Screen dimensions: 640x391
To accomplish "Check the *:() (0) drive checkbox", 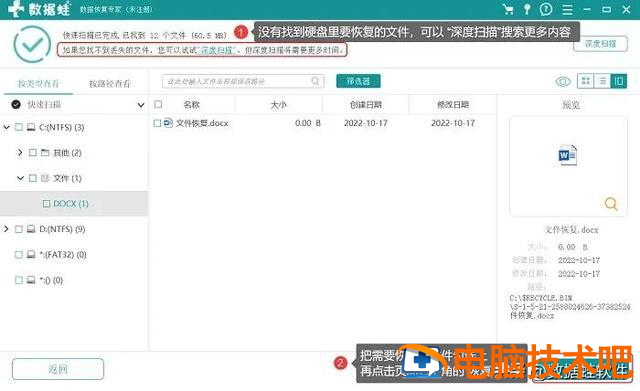I will (x=19, y=280).
